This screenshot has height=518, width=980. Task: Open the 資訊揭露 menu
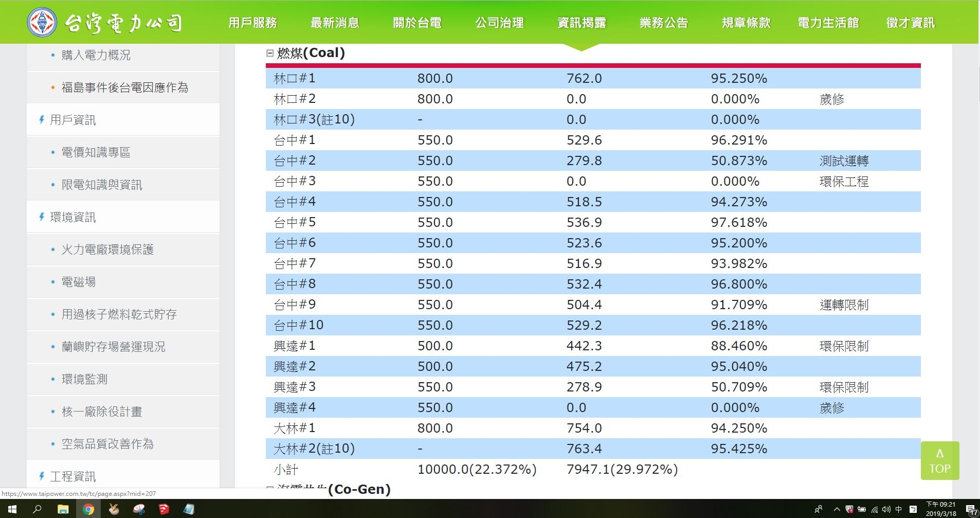[x=582, y=23]
